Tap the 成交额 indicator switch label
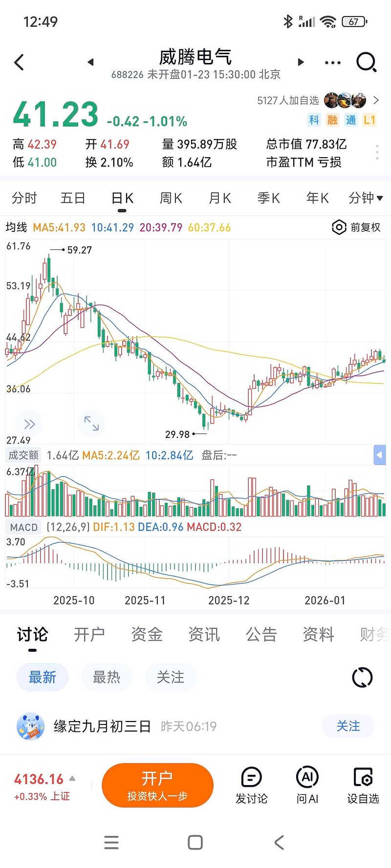The height and width of the screenshot is (868, 391). coord(23,455)
